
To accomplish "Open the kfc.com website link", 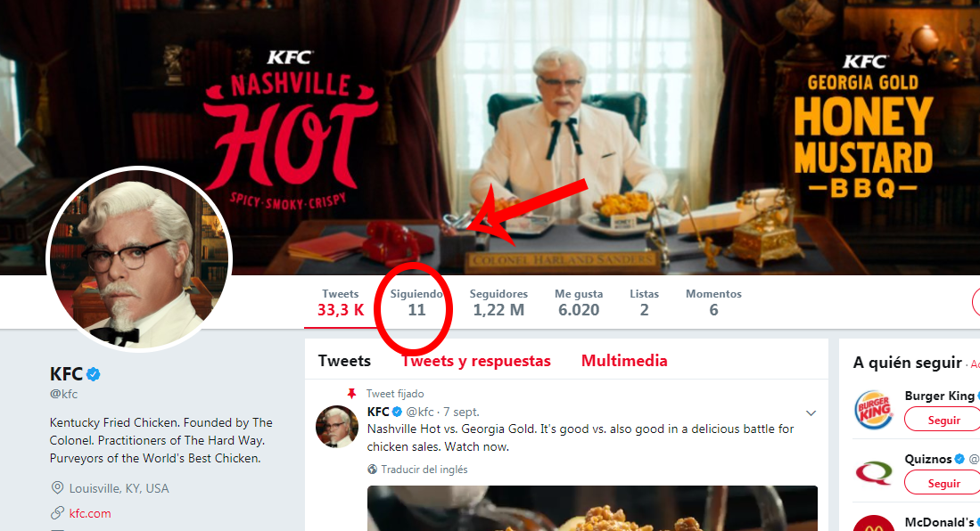I will click(90, 513).
